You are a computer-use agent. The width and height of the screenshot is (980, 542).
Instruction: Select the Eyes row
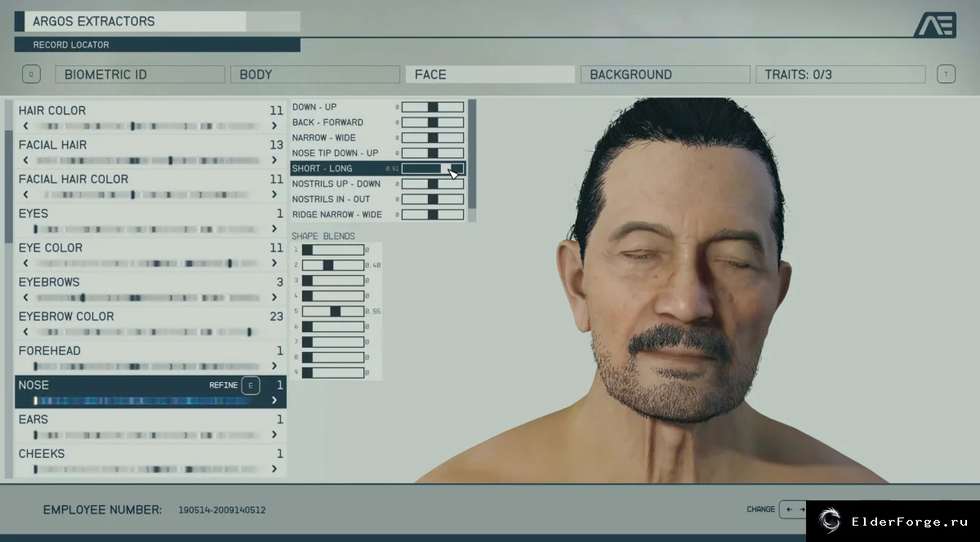(x=150, y=220)
